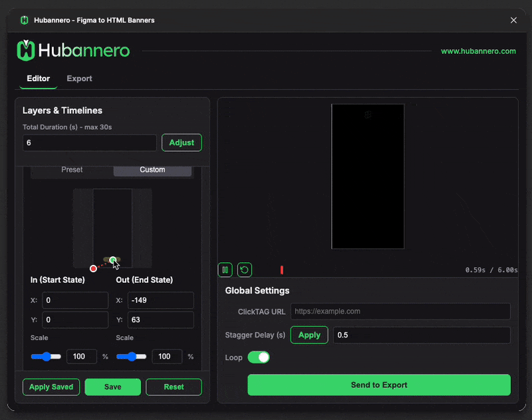
Task: Click the Out Scale percentage field
Action: tap(167, 357)
